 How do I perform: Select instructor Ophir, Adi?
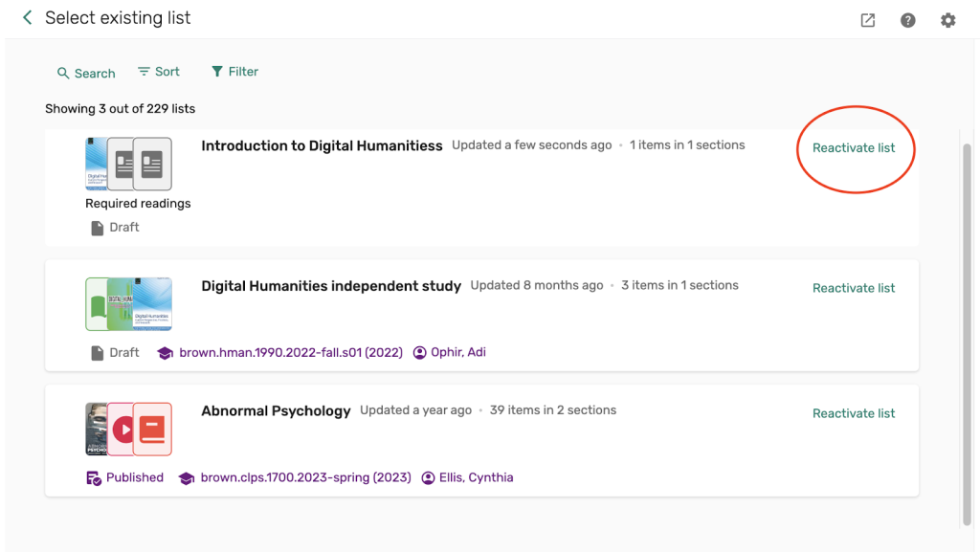coord(457,353)
